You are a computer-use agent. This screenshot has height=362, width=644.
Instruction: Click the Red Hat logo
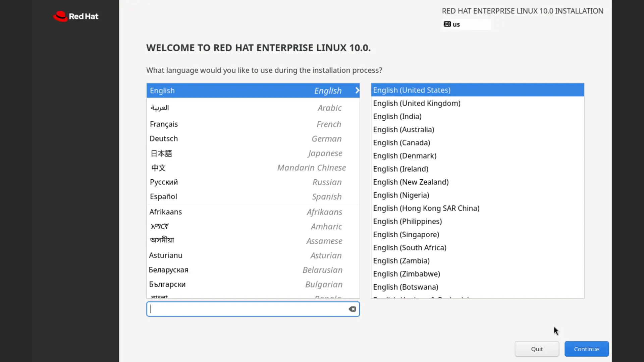pyautogui.click(x=75, y=16)
